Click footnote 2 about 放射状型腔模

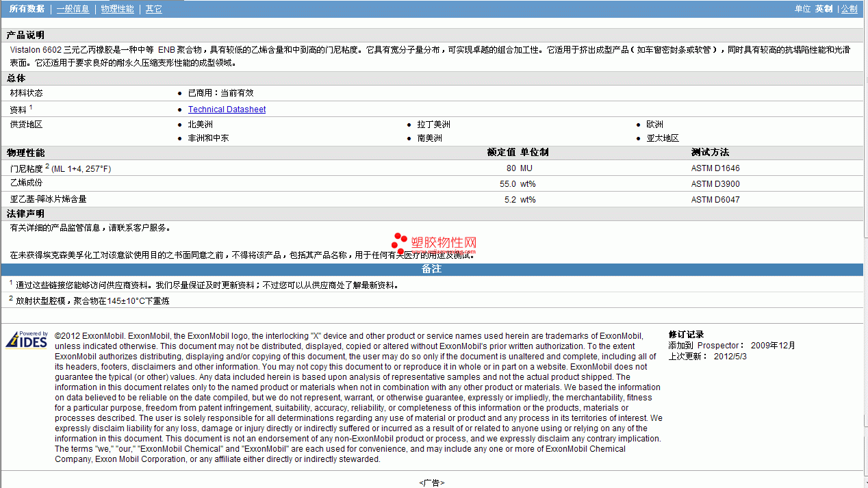click(89, 300)
